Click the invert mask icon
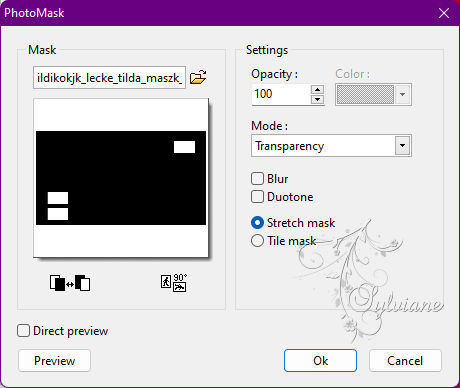The width and height of the screenshot is (460, 388). pos(70,283)
